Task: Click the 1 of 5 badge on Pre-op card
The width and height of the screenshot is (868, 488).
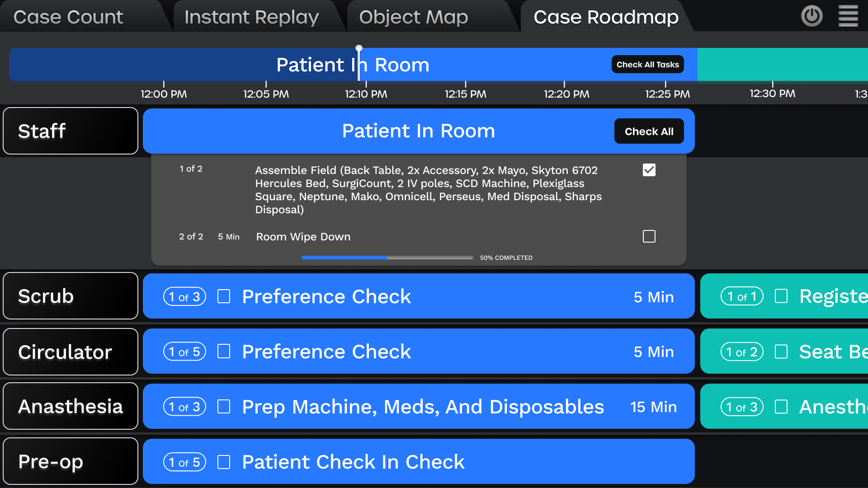Action: point(184,462)
